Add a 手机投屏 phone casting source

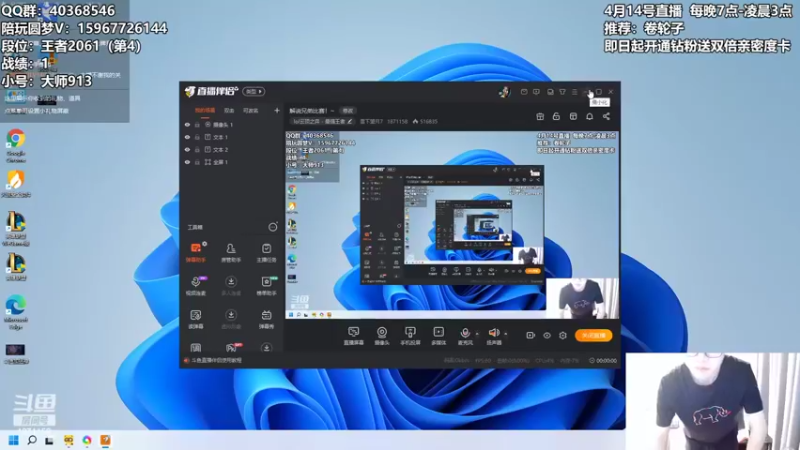pyautogui.click(x=410, y=336)
